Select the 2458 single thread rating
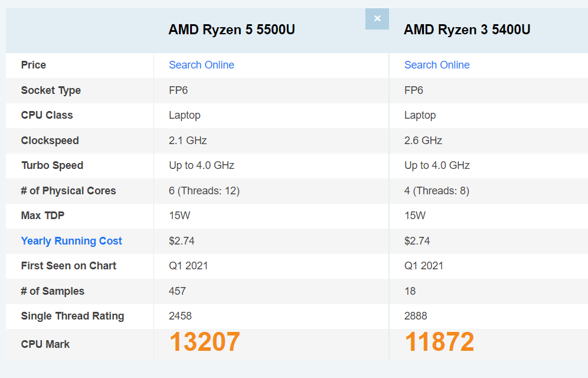The image size is (588, 378). 181,316
